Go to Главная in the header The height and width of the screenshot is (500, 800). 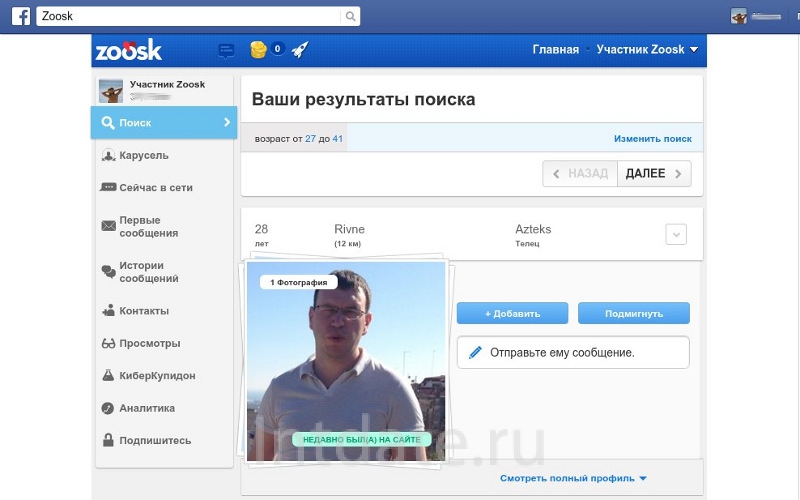point(556,49)
